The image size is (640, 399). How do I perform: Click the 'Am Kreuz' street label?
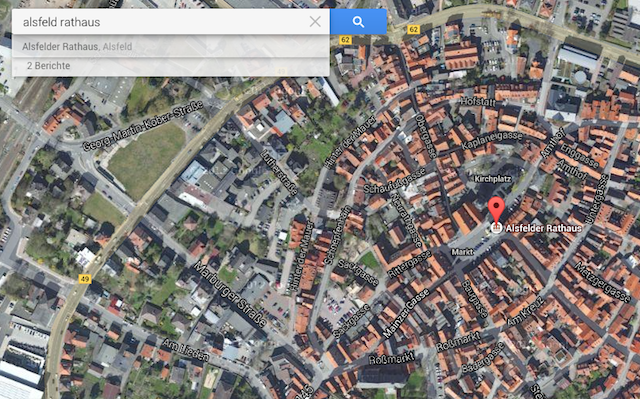(525, 311)
